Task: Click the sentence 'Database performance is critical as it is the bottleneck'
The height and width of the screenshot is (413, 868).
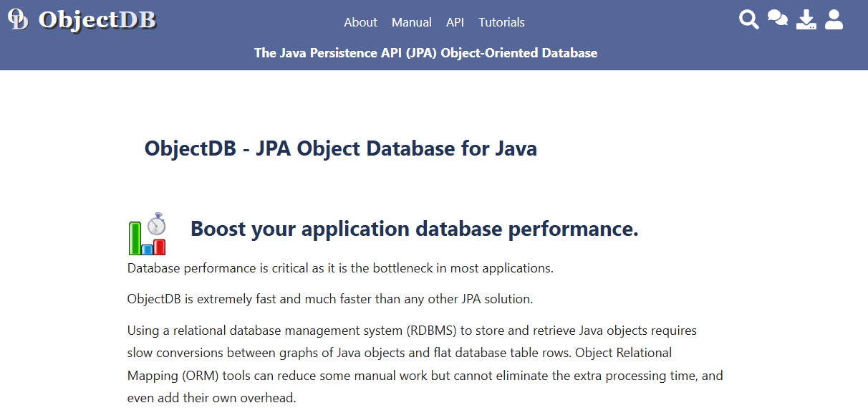Action: pos(340,268)
